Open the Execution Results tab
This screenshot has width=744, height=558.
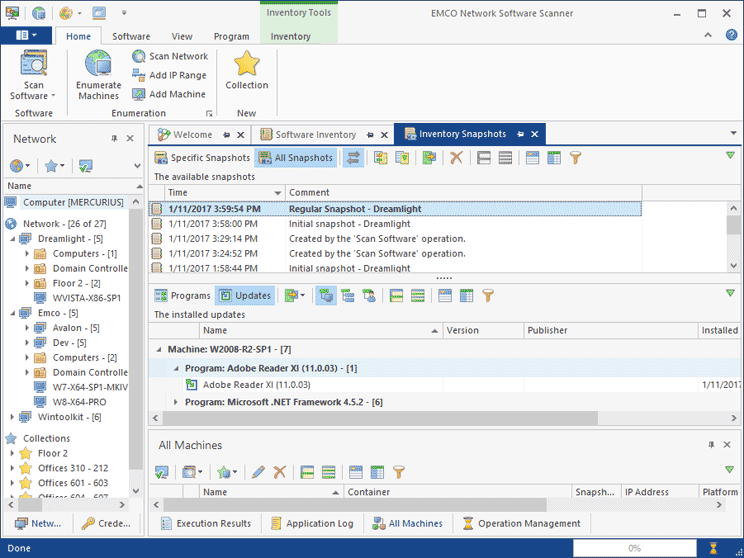click(206, 524)
